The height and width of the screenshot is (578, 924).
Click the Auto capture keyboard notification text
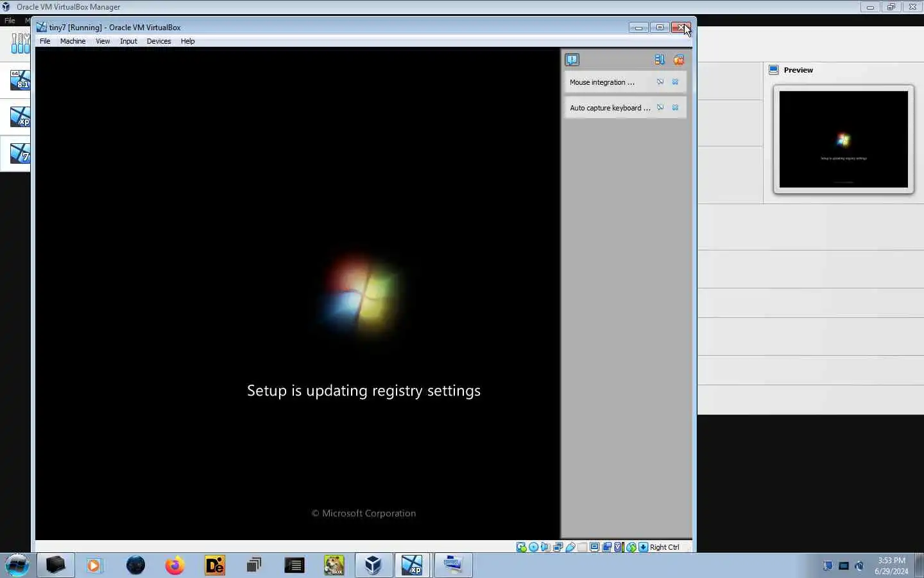coord(610,108)
